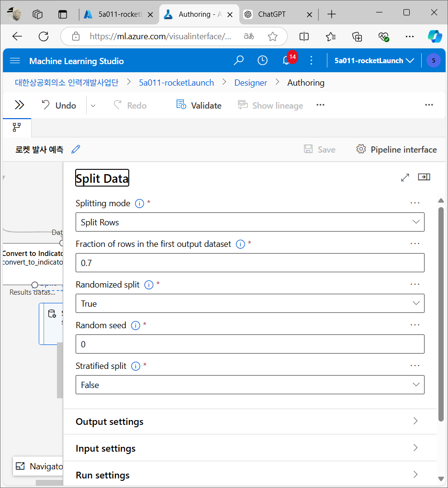Click the search magnifier in header
This screenshot has height=488, width=448.
pos(239,60)
